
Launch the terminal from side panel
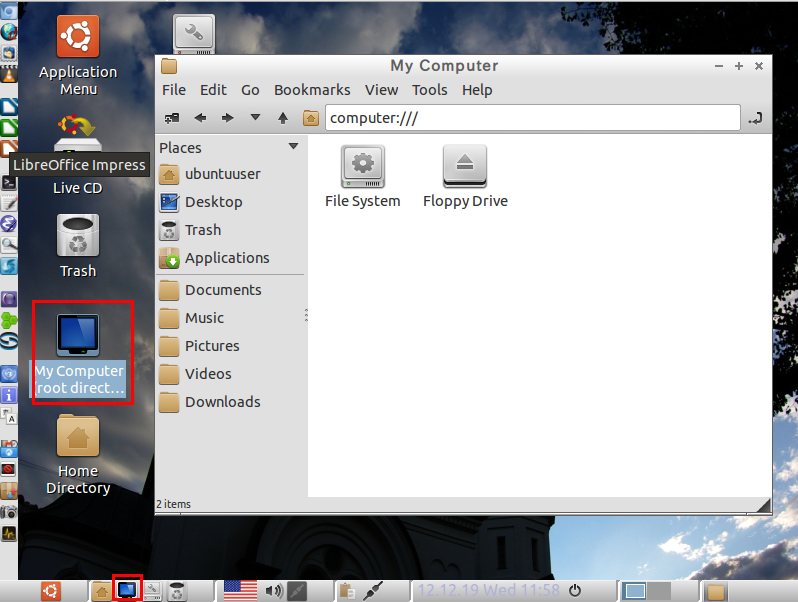point(9,182)
